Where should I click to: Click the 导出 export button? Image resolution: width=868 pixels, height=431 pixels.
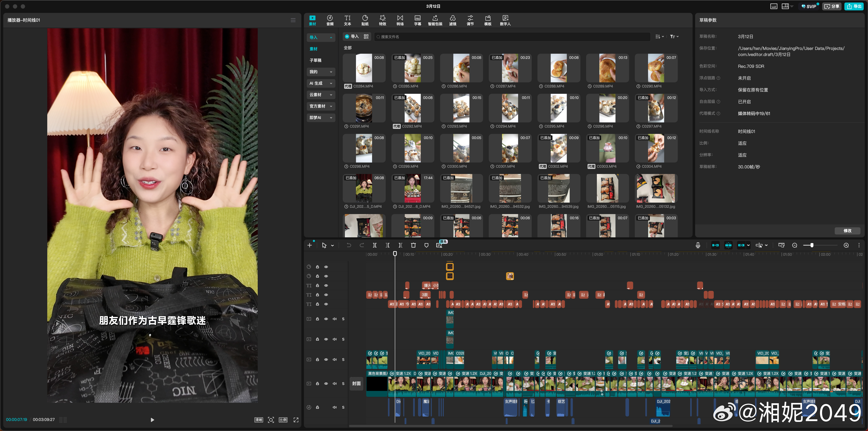[x=854, y=6]
